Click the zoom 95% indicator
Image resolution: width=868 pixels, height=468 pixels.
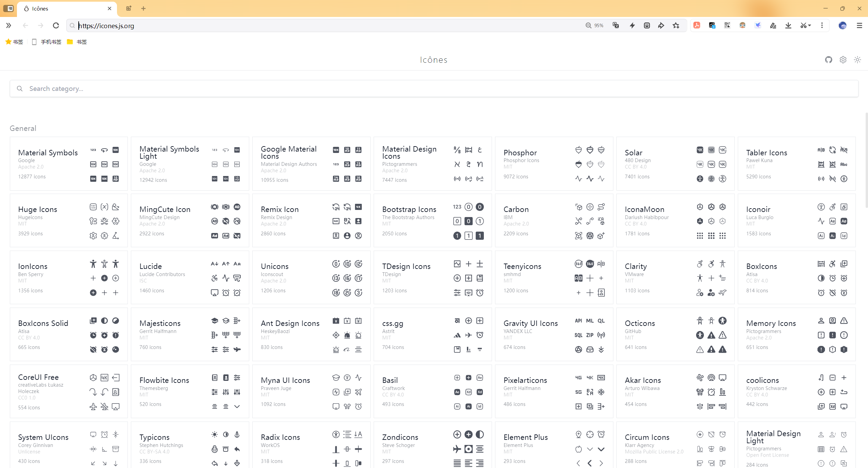(594, 25)
